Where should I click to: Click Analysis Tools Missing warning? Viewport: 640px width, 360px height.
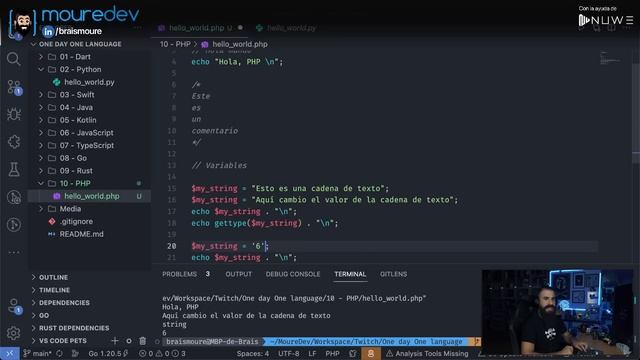pyautogui.click(x=427, y=353)
